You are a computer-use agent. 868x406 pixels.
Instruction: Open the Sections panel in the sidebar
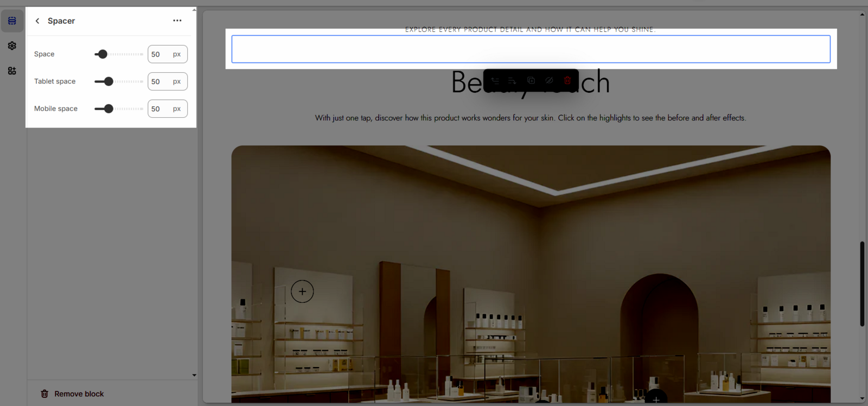[x=12, y=21]
